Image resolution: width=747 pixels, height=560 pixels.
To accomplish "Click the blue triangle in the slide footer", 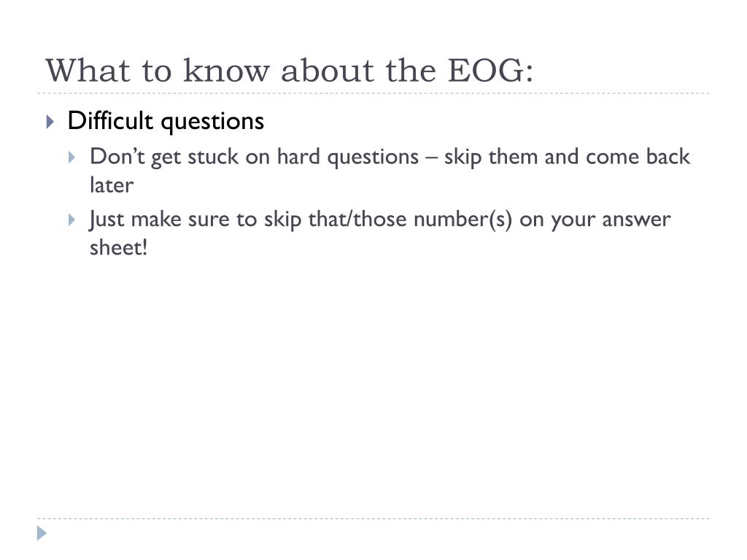I will (x=42, y=533).
